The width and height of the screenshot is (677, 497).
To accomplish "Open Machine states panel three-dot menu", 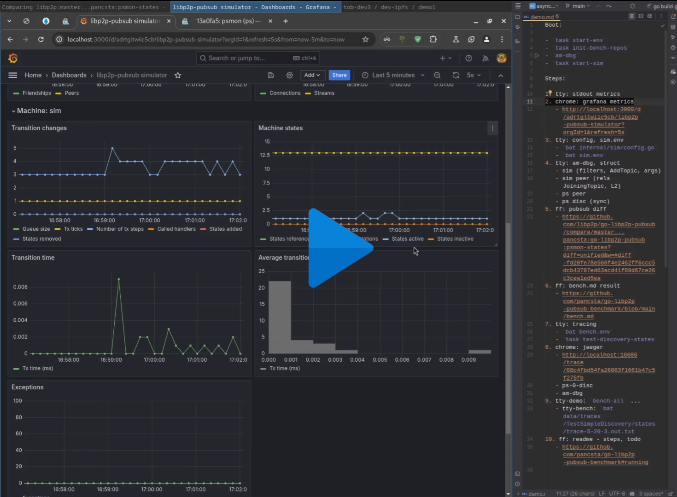I will coord(491,129).
